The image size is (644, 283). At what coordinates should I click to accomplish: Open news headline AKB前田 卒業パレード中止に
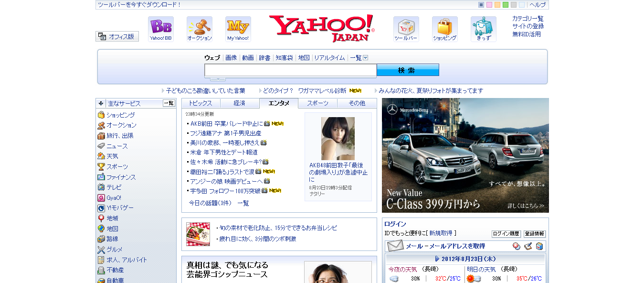pos(227,124)
